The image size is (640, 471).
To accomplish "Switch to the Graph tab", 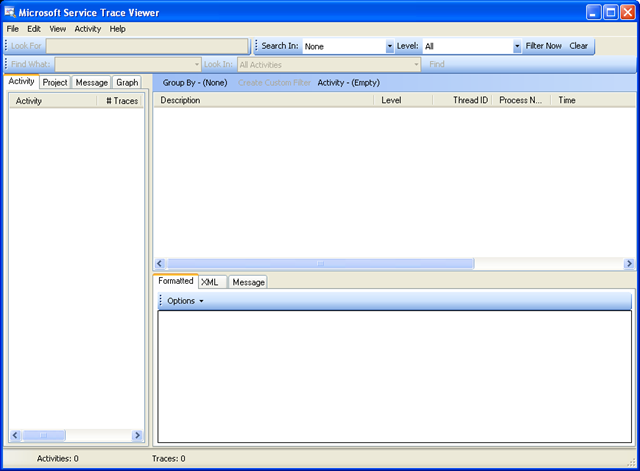I will coord(127,82).
